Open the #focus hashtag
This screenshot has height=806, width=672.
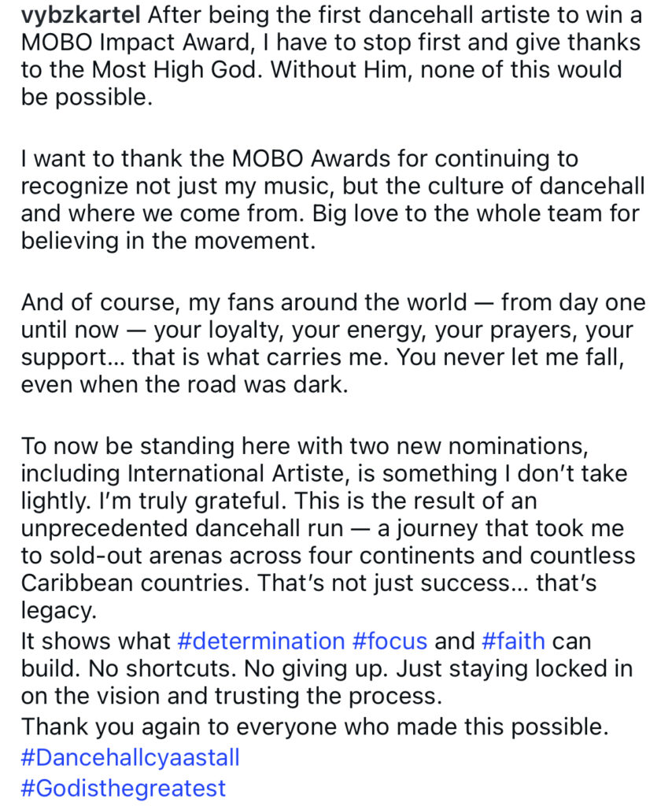[390, 641]
